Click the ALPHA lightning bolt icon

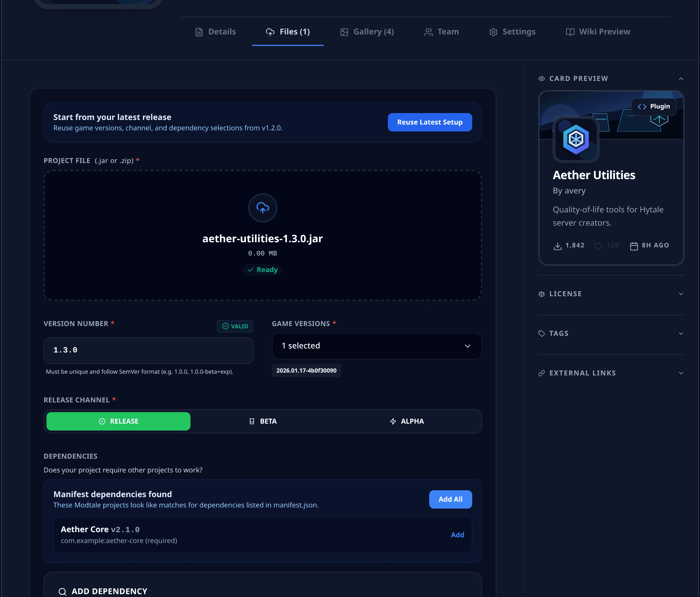coord(393,421)
